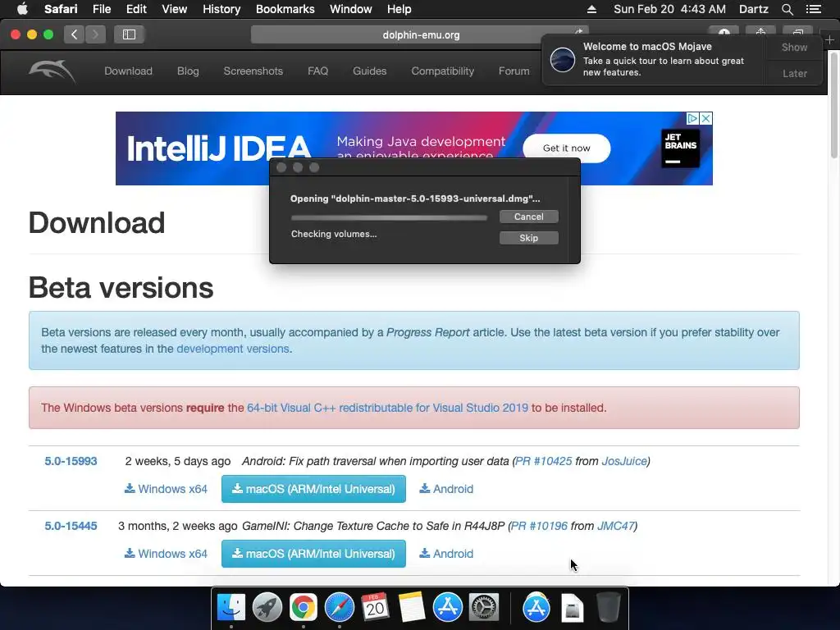The image size is (840, 630).
Task: Open version 5.0-15993 link
Action: point(71,461)
